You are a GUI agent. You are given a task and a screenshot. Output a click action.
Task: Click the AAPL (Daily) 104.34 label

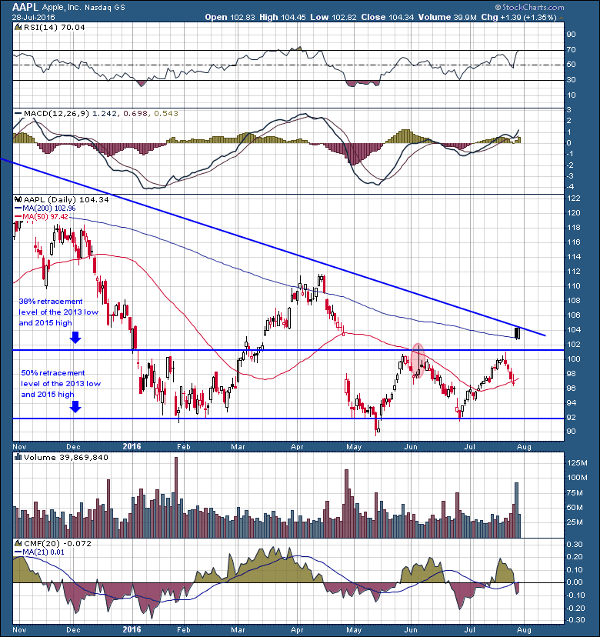[66, 199]
